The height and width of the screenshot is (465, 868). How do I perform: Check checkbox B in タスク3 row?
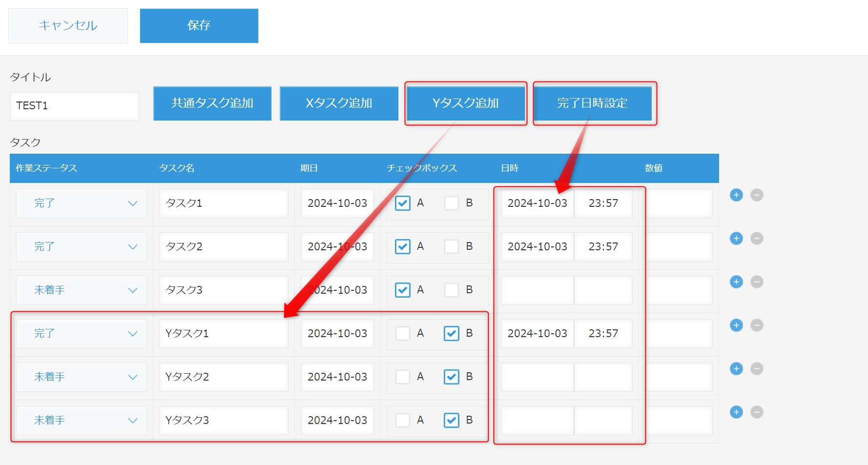pos(452,290)
